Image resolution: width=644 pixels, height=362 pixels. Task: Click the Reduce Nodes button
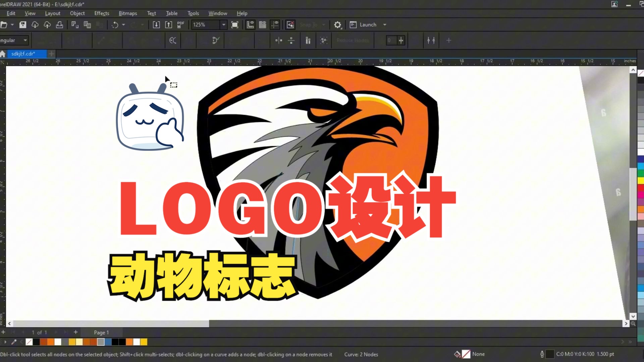(353, 40)
